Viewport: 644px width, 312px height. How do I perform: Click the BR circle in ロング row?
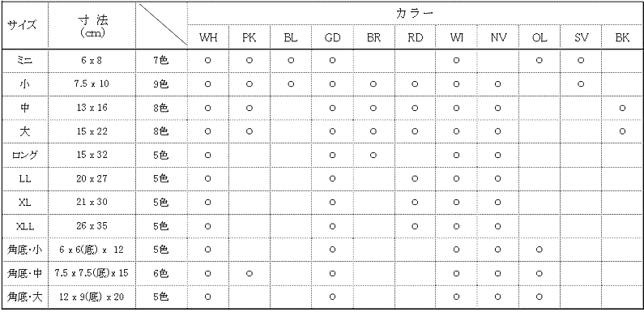[373, 156]
